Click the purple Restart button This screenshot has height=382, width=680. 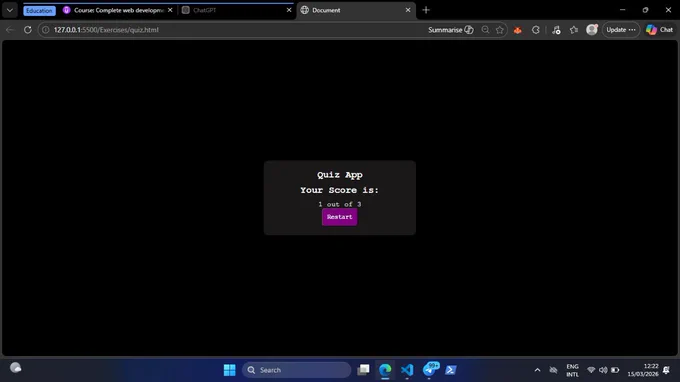(339, 217)
